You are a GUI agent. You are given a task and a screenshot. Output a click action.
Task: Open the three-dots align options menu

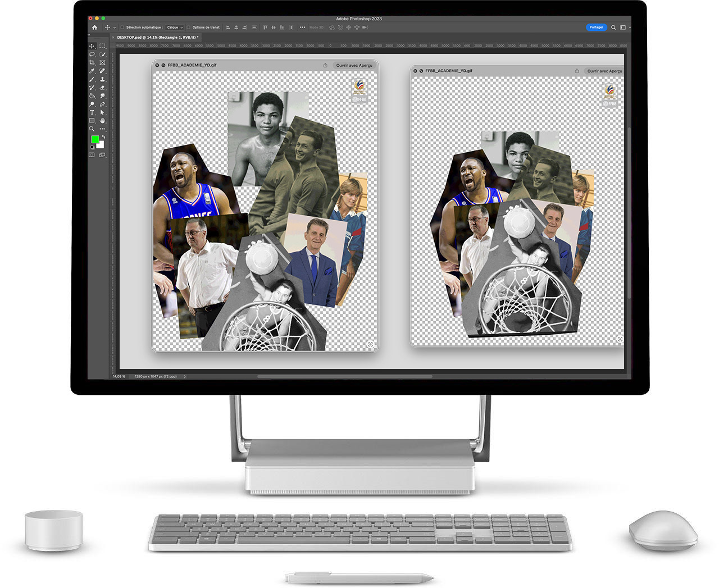click(x=302, y=27)
